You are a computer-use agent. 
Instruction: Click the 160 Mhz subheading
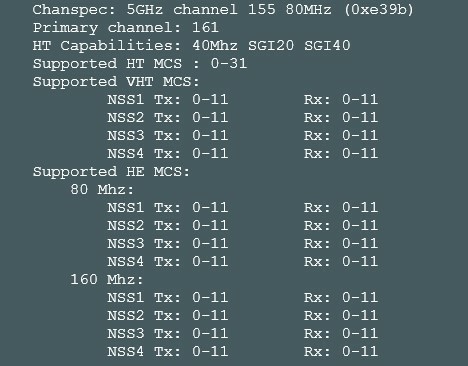(x=107, y=280)
